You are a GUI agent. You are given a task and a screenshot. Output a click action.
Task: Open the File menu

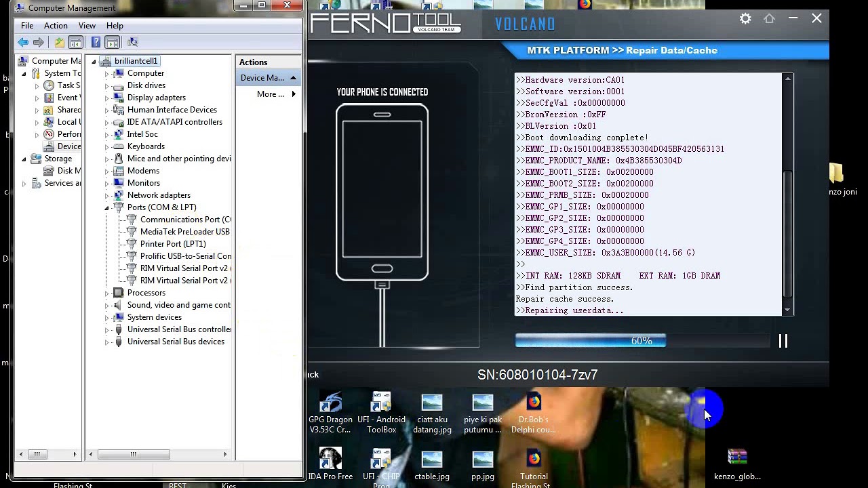(x=27, y=26)
